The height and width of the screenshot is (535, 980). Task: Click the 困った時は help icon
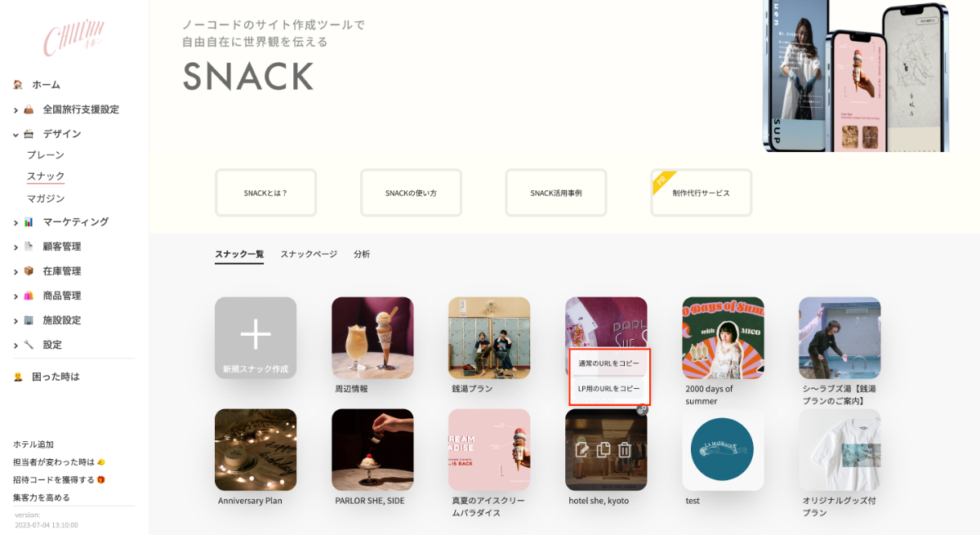18,377
